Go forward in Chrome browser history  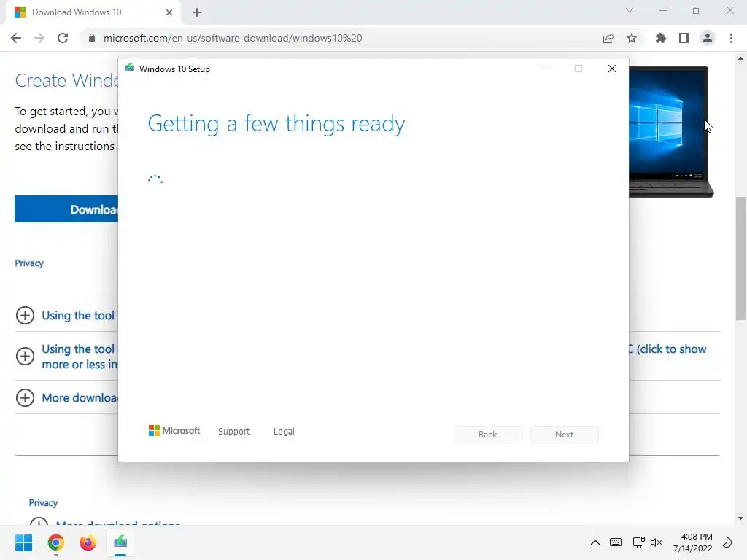click(39, 38)
